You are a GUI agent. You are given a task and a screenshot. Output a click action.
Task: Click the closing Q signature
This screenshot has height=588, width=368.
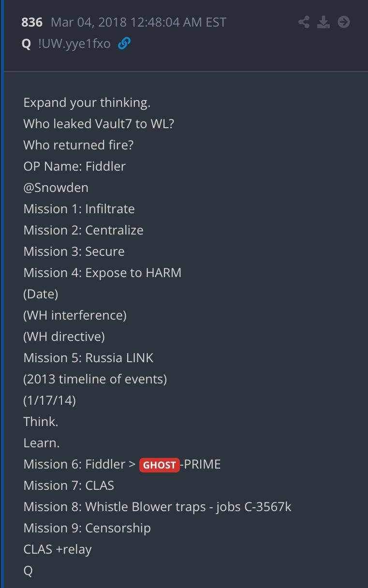(x=28, y=571)
